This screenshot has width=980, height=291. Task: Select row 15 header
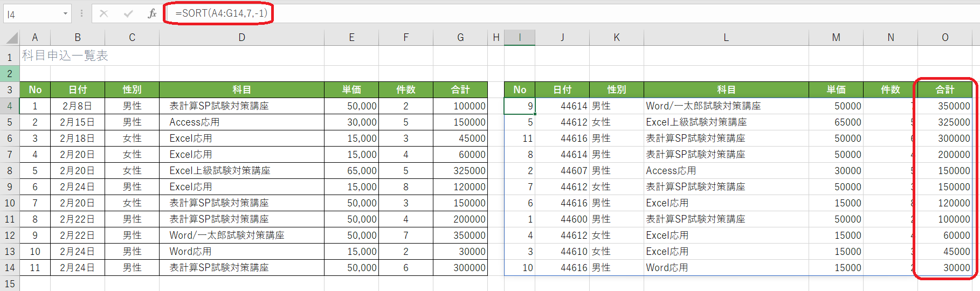(10, 283)
